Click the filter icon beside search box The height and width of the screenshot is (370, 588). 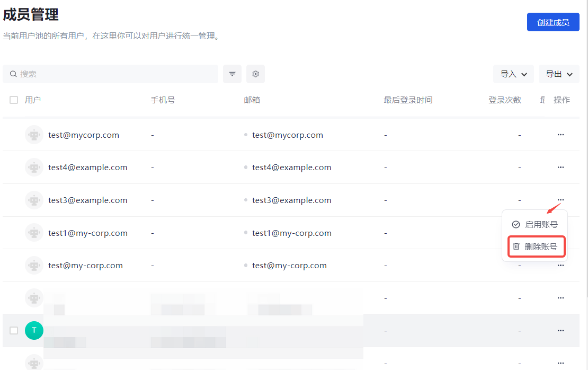[x=232, y=74]
